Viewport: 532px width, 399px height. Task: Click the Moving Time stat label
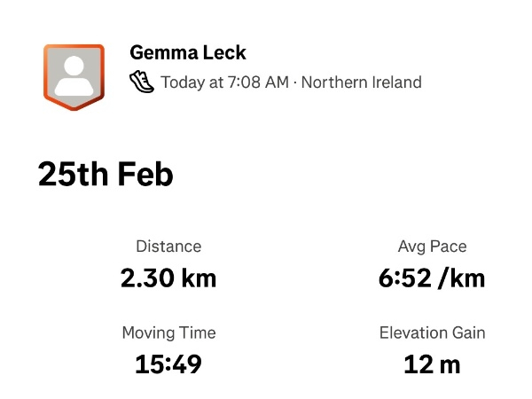(168, 333)
